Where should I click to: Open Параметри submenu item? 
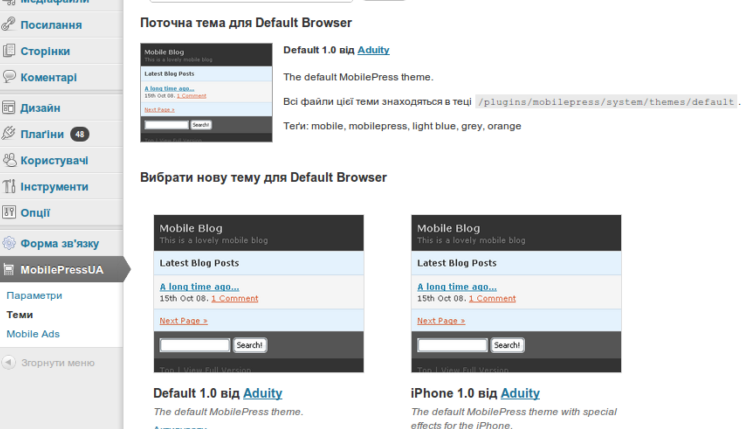tap(34, 296)
